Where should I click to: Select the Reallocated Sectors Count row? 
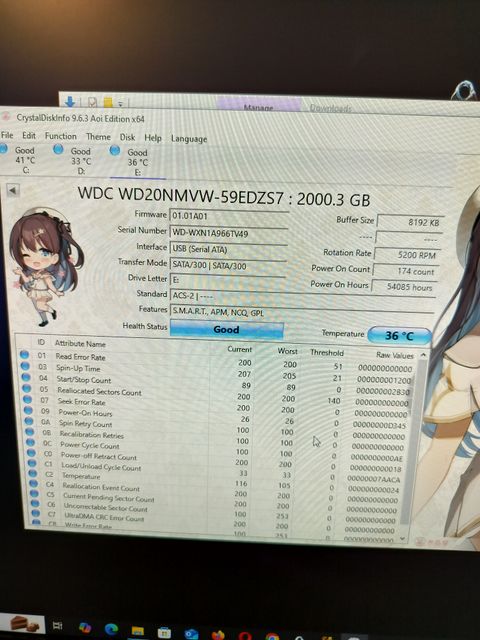[x=214, y=393]
